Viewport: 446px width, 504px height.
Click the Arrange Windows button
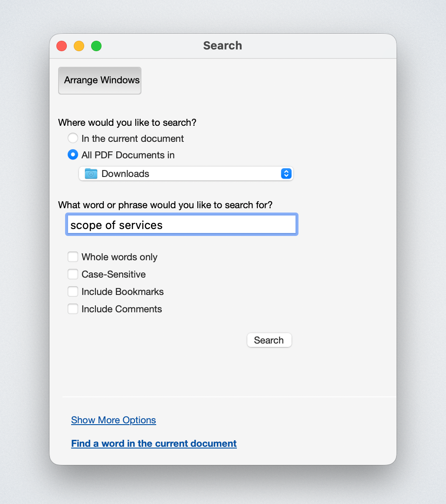pyautogui.click(x=99, y=80)
